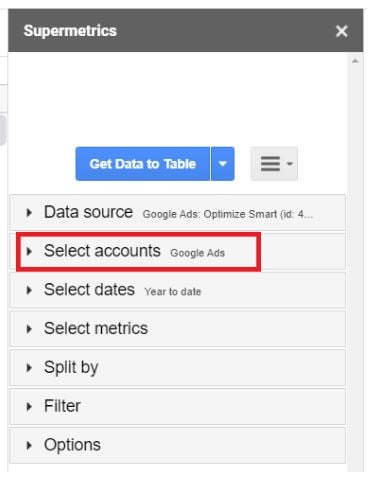The height and width of the screenshot is (479, 375).
Task: Click the triangle icon next to Data source
Action: point(29,213)
